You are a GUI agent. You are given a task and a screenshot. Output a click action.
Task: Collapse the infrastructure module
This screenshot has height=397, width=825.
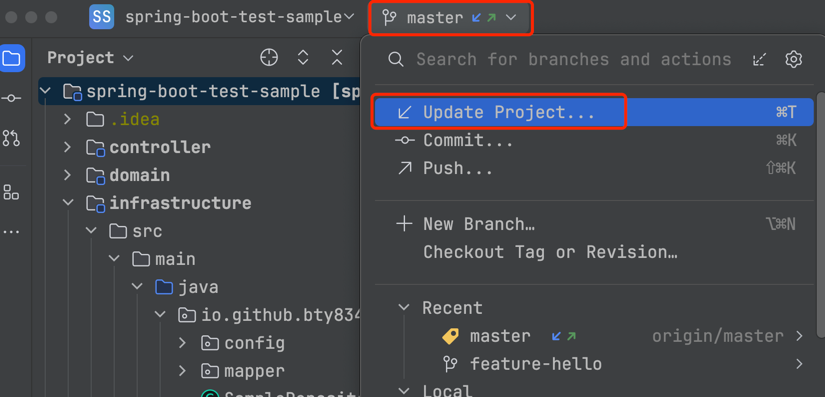coord(68,203)
